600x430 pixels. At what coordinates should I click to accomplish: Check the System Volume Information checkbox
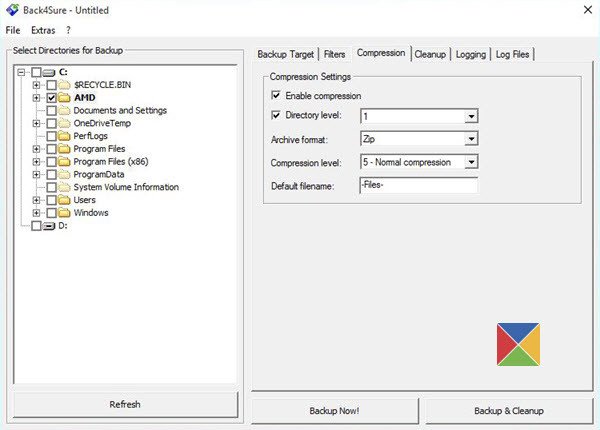pyautogui.click(x=52, y=187)
